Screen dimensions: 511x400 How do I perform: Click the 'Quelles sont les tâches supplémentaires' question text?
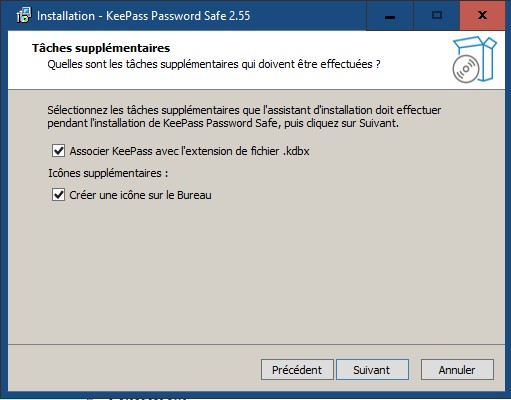[x=214, y=64]
